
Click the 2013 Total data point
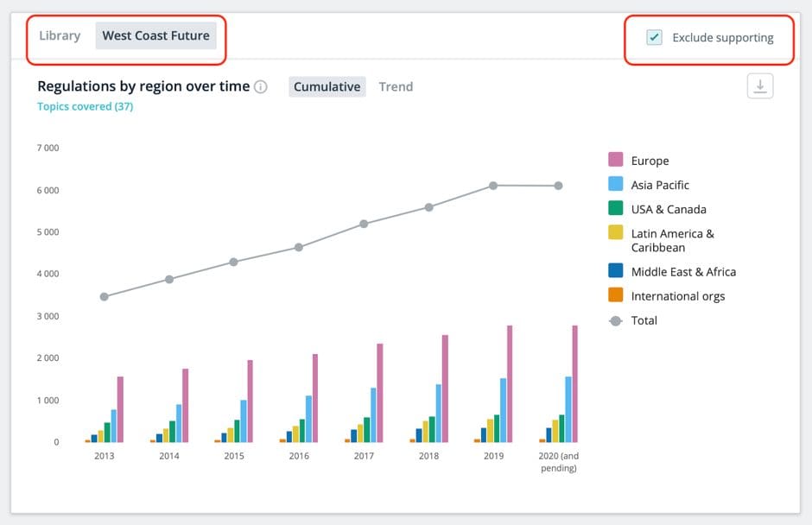tap(105, 297)
